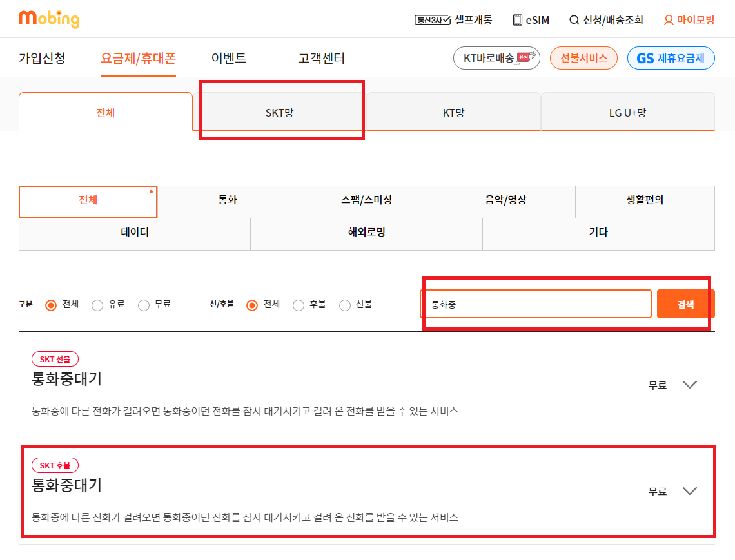Click the 통신3사 badge icon beside 셀프개통
This screenshot has height=560, width=735.
[432, 20]
